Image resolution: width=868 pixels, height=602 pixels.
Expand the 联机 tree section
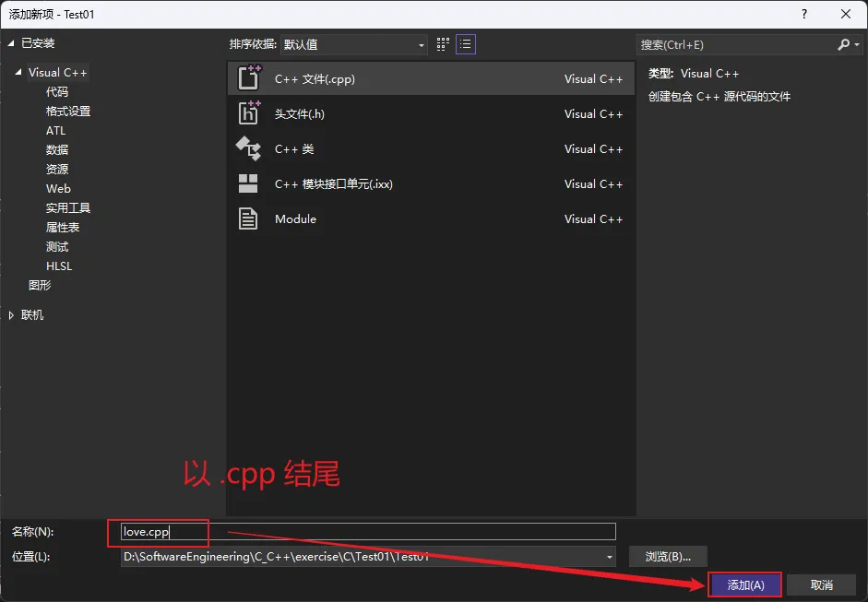(x=11, y=315)
